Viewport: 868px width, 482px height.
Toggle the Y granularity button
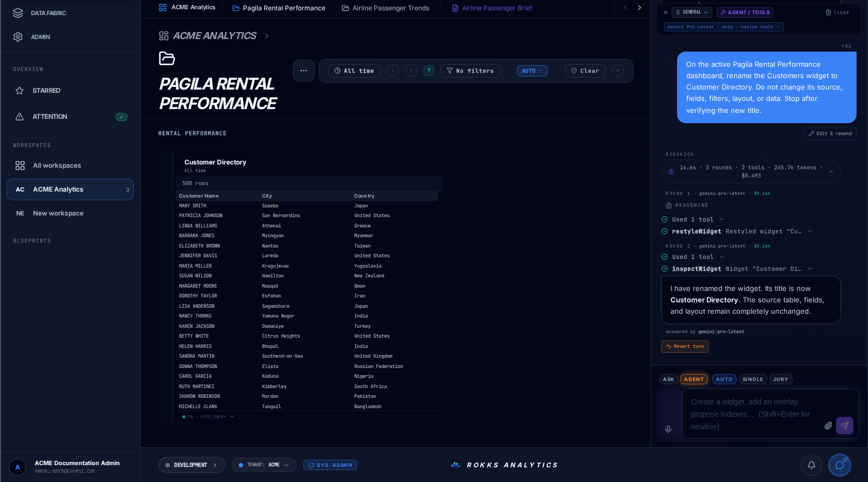429,71
